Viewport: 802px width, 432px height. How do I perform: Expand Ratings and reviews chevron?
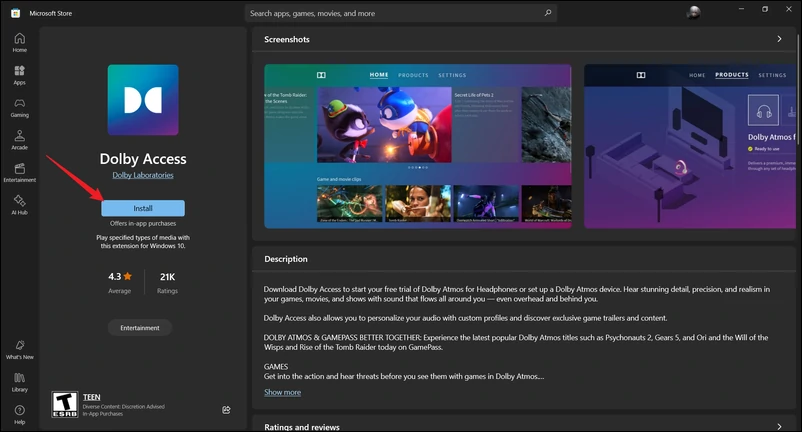(x=779, y=426)
